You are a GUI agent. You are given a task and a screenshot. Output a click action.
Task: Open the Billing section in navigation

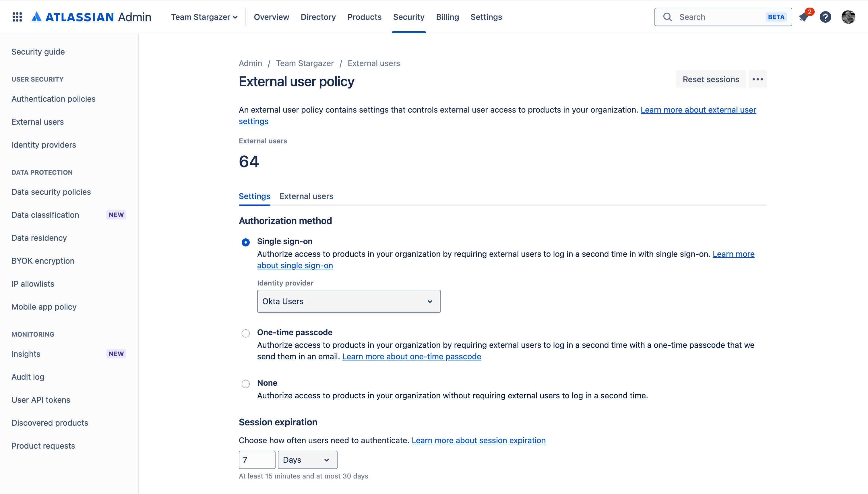(x=447, y=17)
